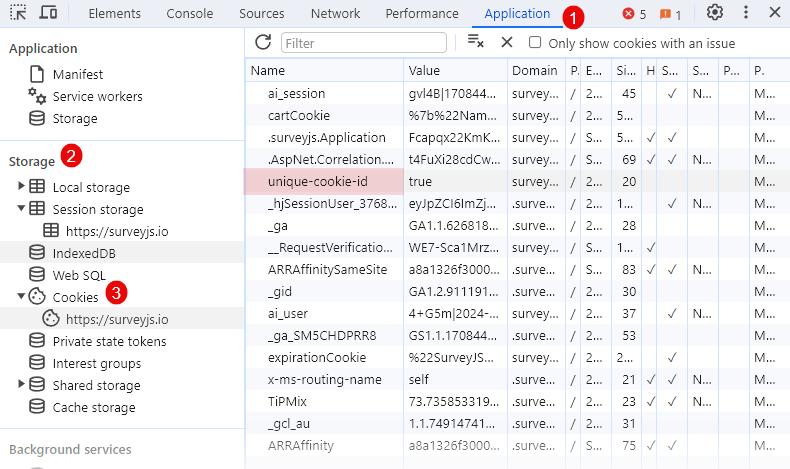
Task: Select the Application tab
Action: click(517, 14)
